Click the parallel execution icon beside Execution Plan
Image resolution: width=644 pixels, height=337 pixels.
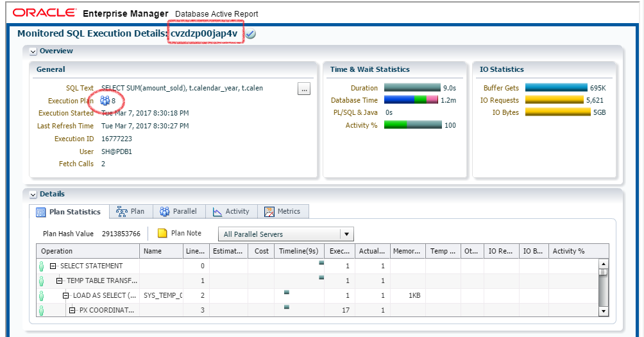pos(105,101)
